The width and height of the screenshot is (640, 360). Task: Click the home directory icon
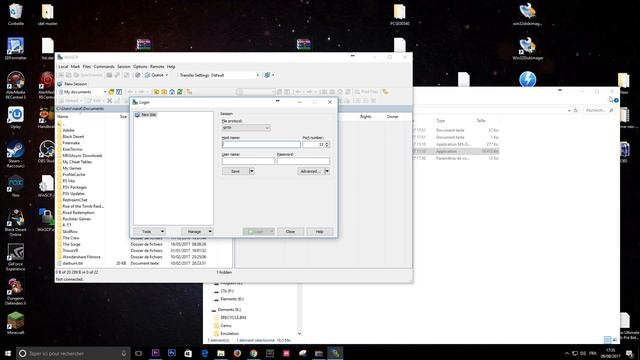172,92
